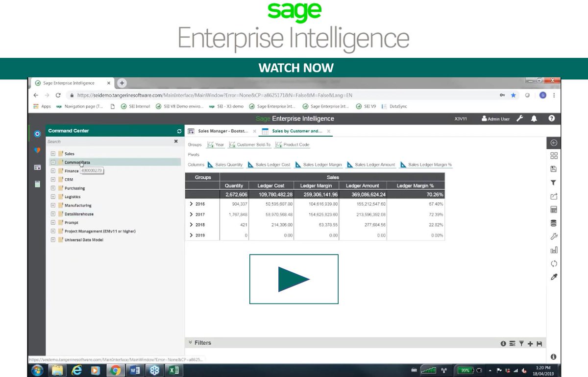The image size is (588, 377).
Task: Open the help question mark icon
Action: click(x=552, y=118)
